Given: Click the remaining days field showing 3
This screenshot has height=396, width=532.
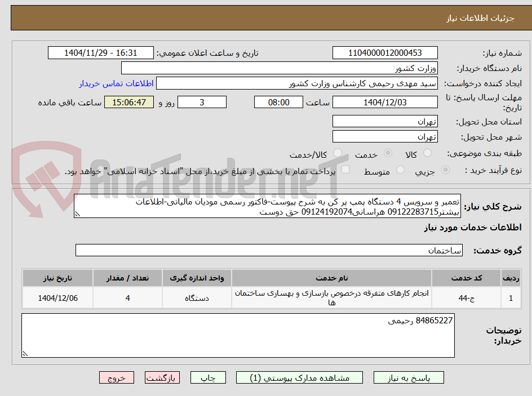Looking at the screenshot, I should (x=202, y=102).
